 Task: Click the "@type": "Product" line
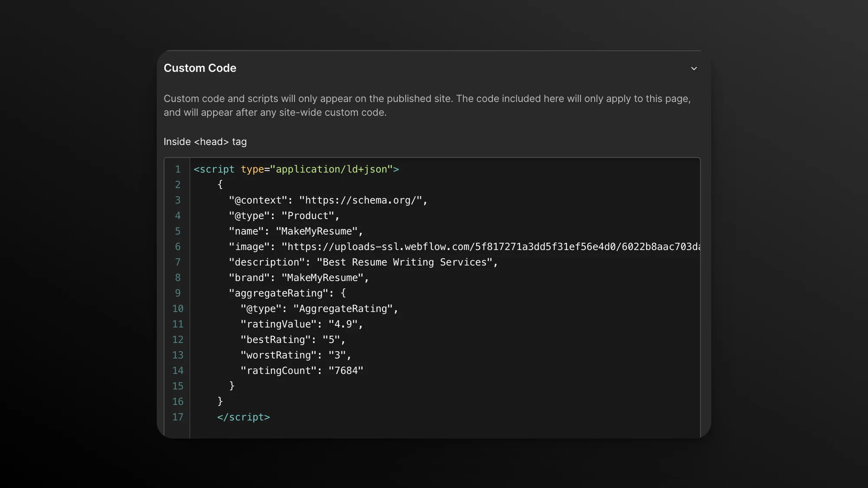(284, 216)
